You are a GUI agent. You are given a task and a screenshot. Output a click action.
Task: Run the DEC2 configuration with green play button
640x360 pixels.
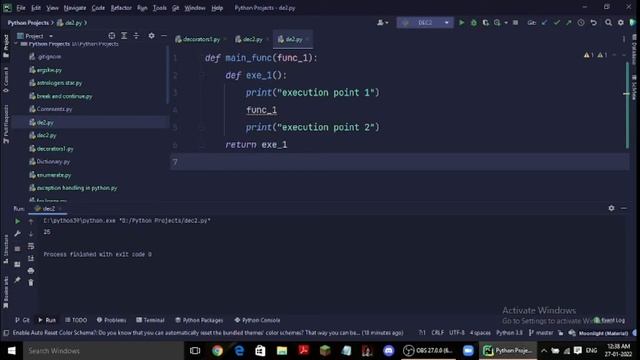coord(462,23)
